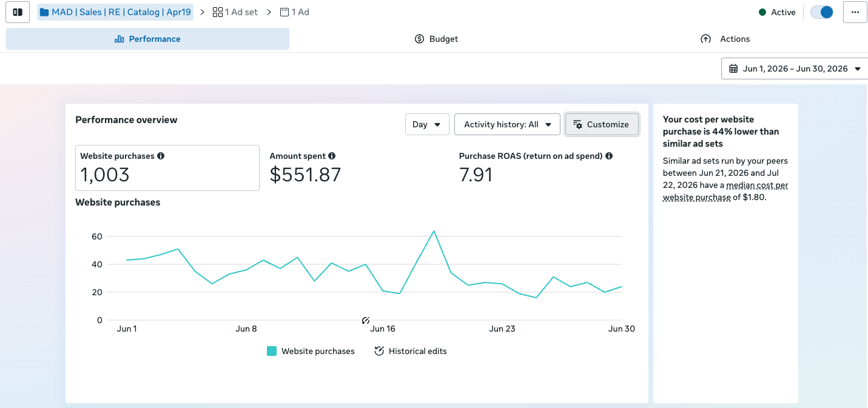Switch to the Actions tab

725,39
